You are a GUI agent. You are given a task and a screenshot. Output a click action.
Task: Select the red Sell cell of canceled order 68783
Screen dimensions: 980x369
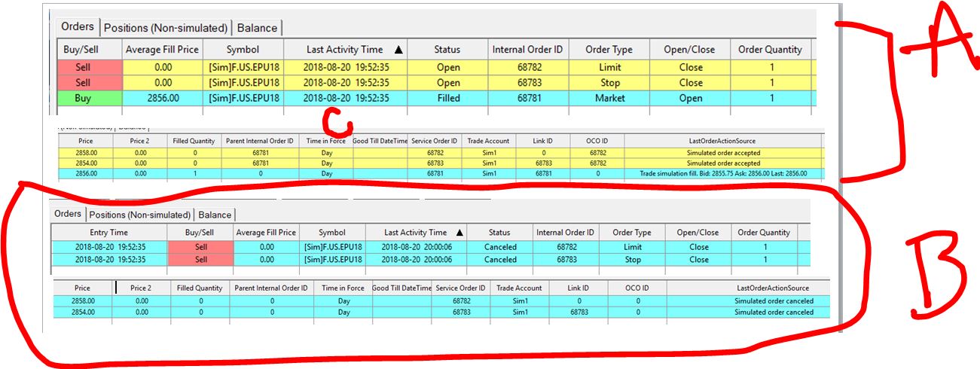[200, 260]
